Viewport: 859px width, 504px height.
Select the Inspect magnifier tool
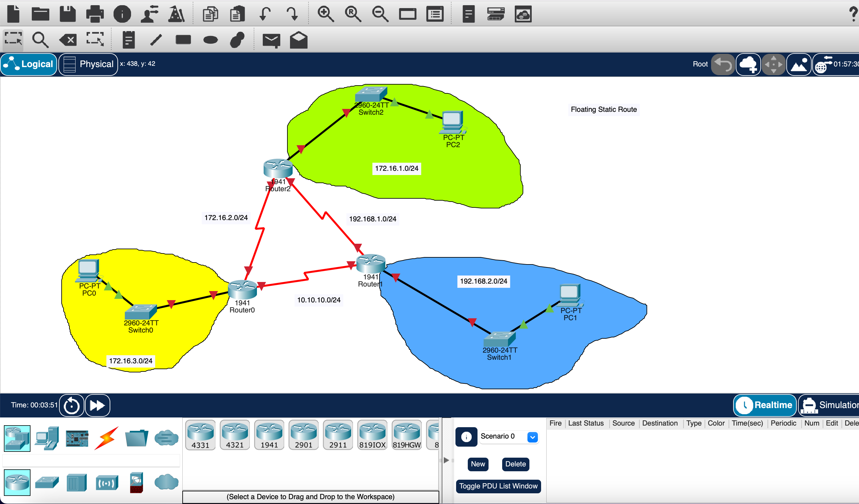[40, 40]
